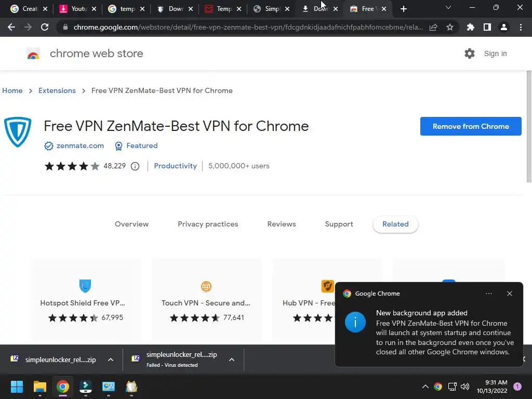Click the 48,229 ratings count

coord(114,166)
